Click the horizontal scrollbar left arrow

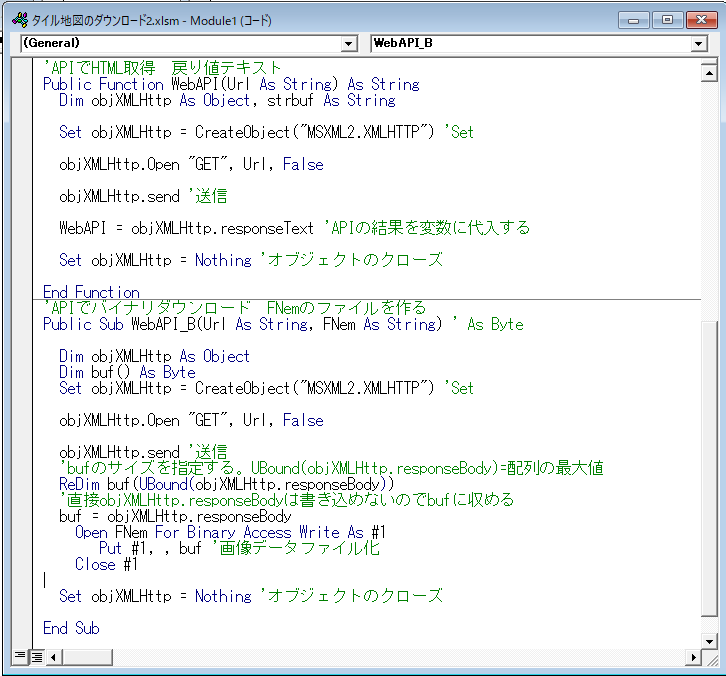pyautogui.click(x=54, y=657)
